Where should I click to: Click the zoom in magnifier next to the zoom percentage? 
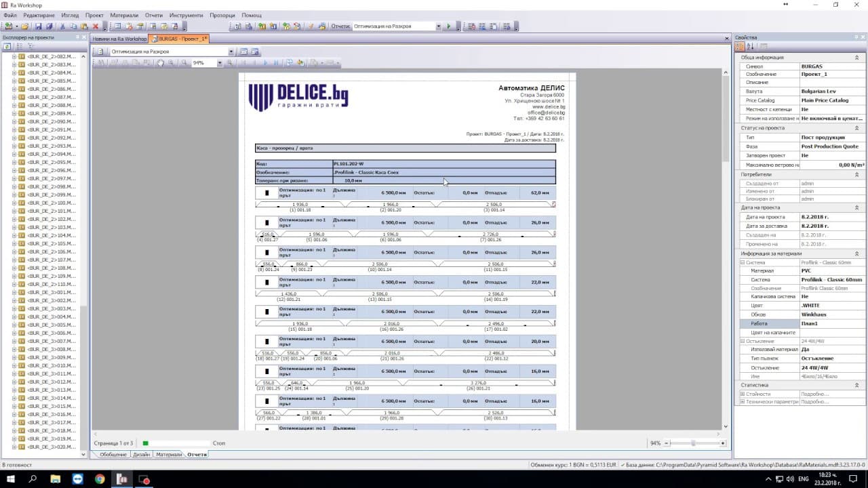(x=230, y=63)
